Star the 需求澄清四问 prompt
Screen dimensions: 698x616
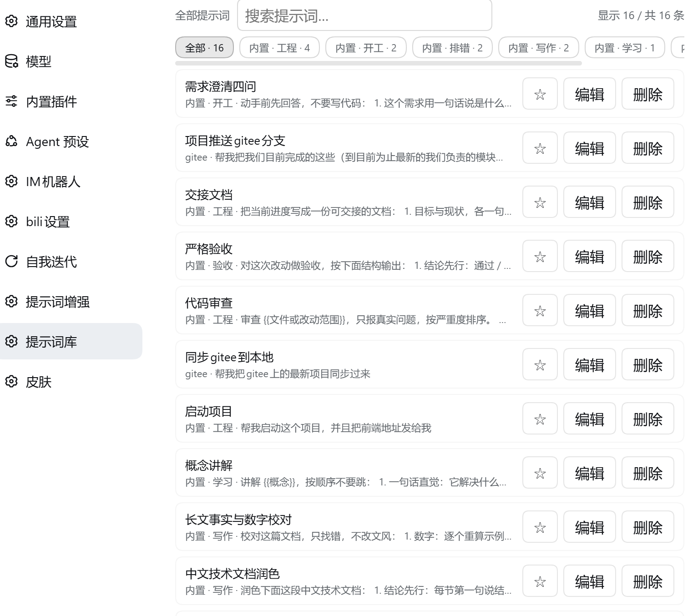(x=540, y=94)
